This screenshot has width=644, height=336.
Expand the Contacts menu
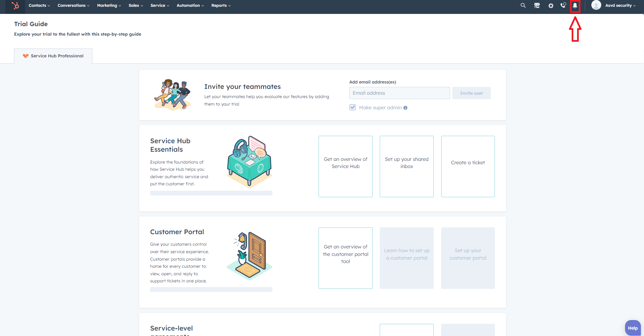click(x=39, y=5)
